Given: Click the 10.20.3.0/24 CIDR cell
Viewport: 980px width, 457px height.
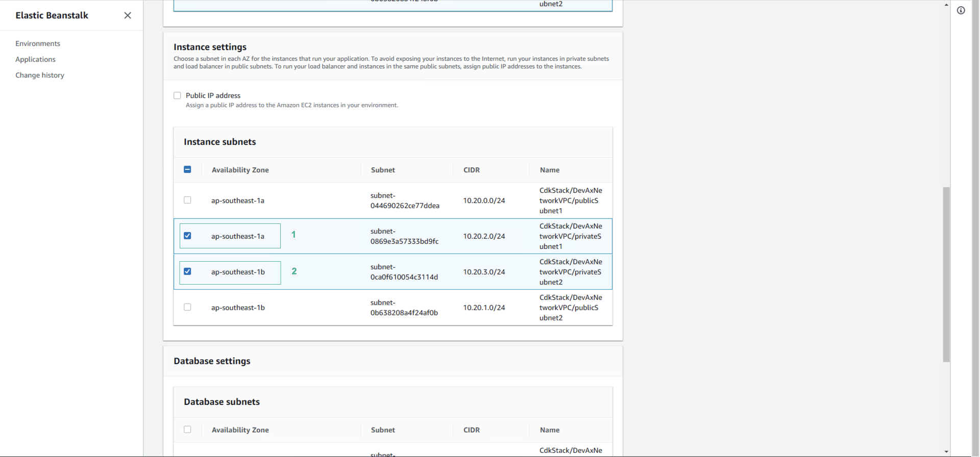Looking at the screenshot, I should click(484, 272).
